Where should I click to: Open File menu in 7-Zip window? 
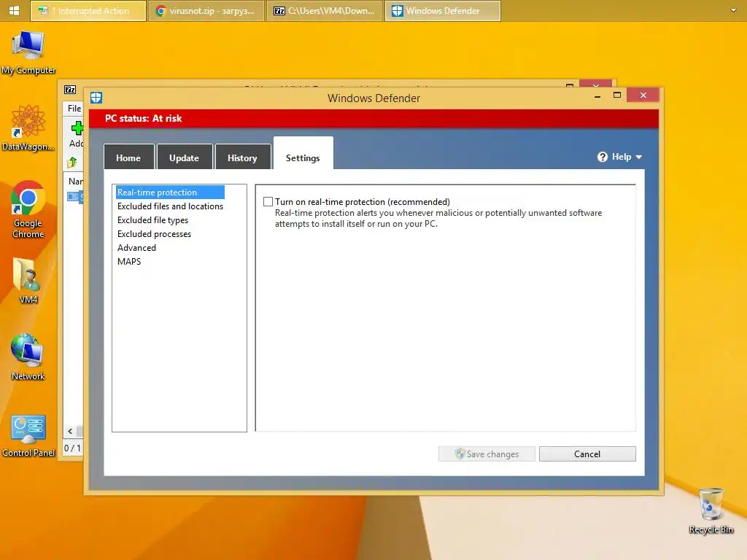[74, 108]
